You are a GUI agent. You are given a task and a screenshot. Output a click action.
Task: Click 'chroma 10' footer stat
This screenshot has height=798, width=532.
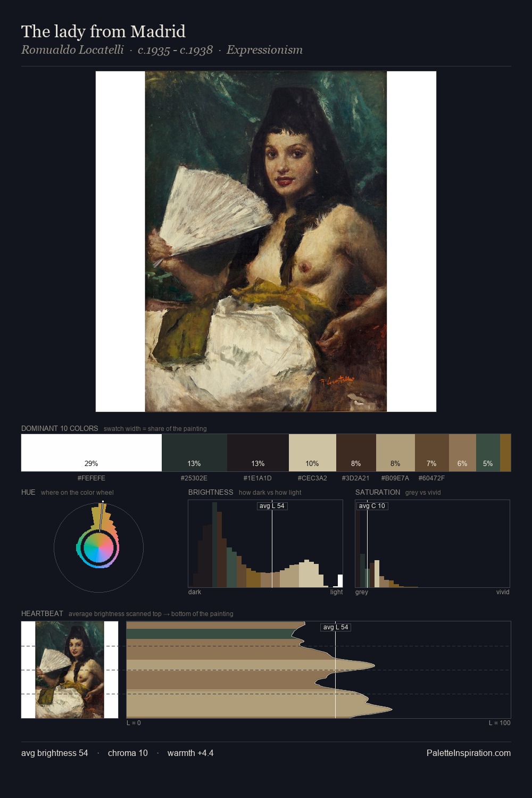point(128,753)
